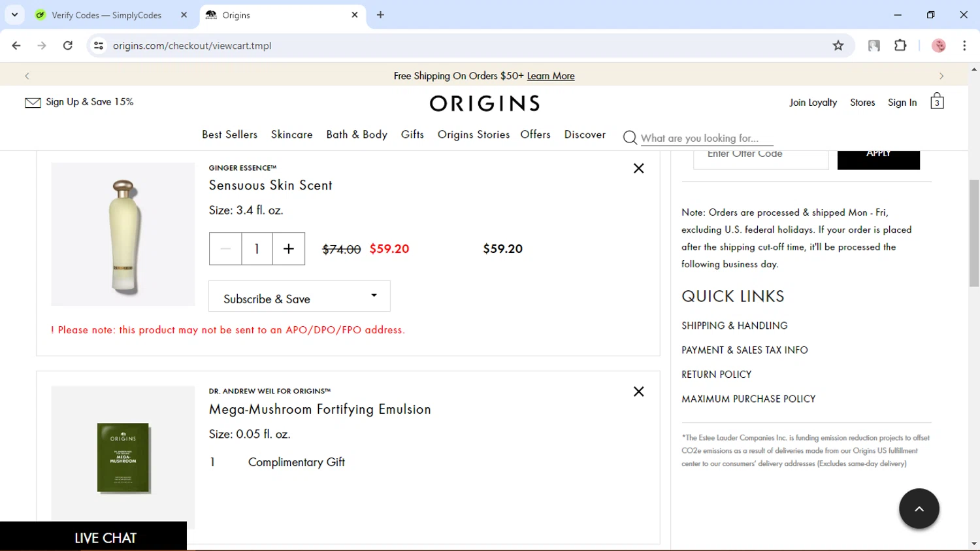The width and height of the screenshot is (980, 551).
Task: Reload the page
Action: pos(67,45)
